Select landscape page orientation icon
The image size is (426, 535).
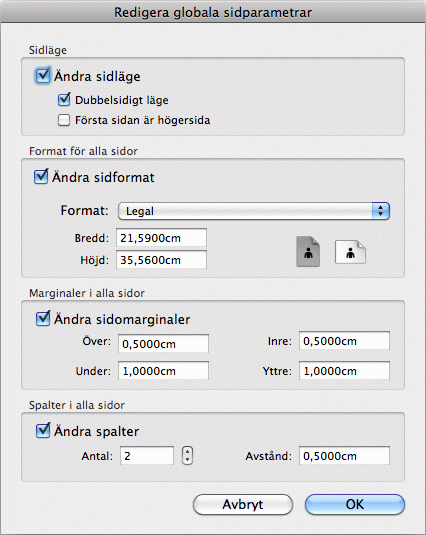[350, 252]
